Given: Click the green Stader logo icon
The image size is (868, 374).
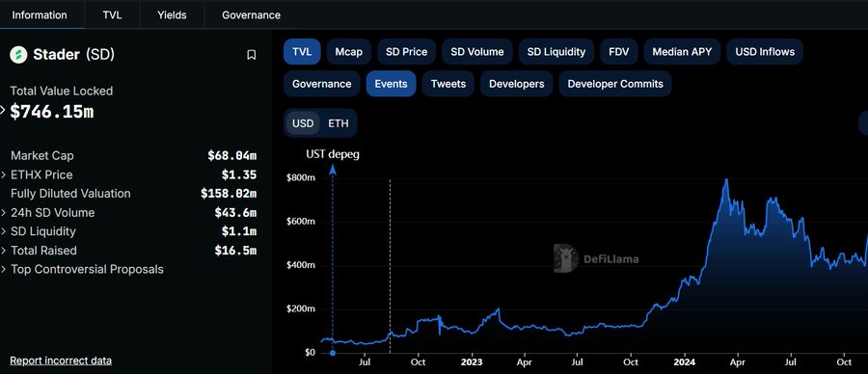Looking at the screenshot, I should click(19, 55).
